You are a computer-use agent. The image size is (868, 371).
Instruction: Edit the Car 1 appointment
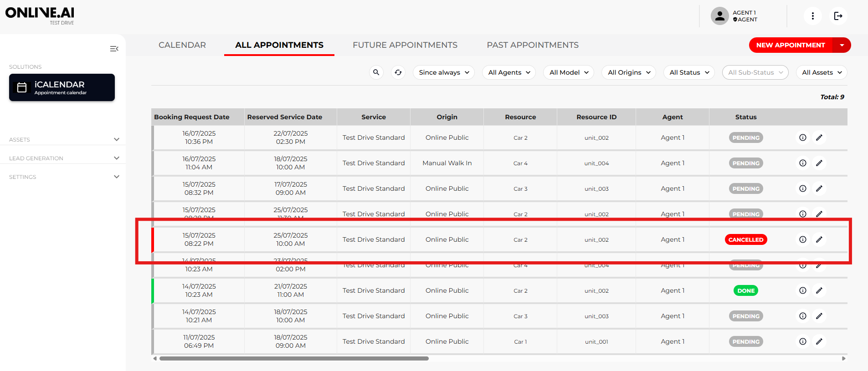819,341
